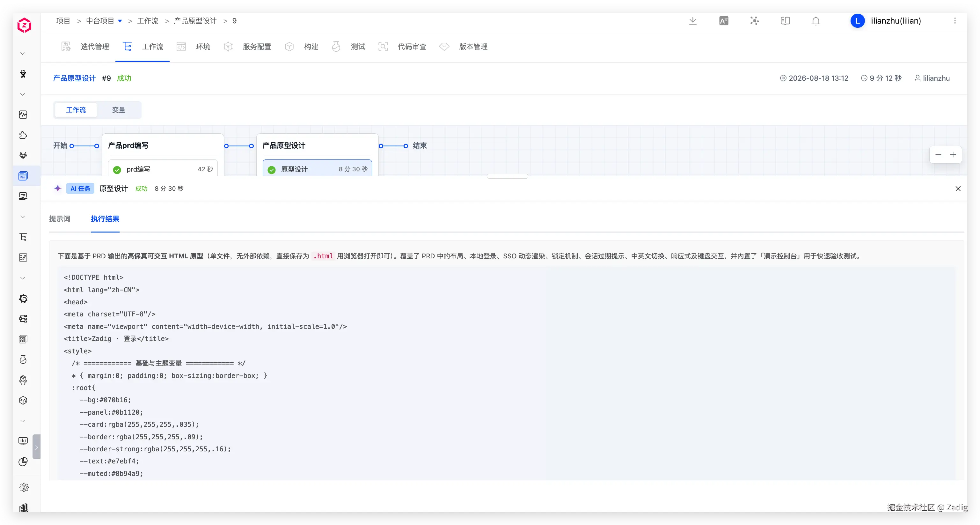The height and width of the screenshot is (525, 980).
Task: Go to the 版本管理 tab
Action: 463,47
